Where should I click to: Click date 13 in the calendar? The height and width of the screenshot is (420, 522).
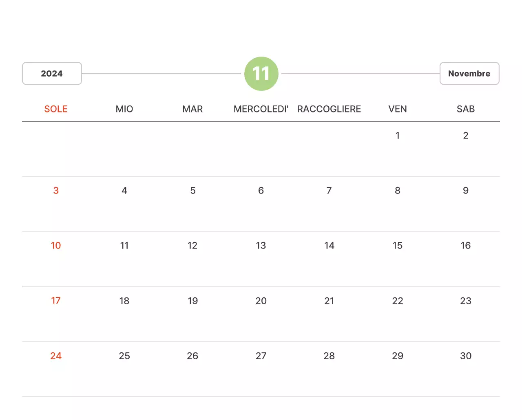pyautogui.click(x=261, y=246)
